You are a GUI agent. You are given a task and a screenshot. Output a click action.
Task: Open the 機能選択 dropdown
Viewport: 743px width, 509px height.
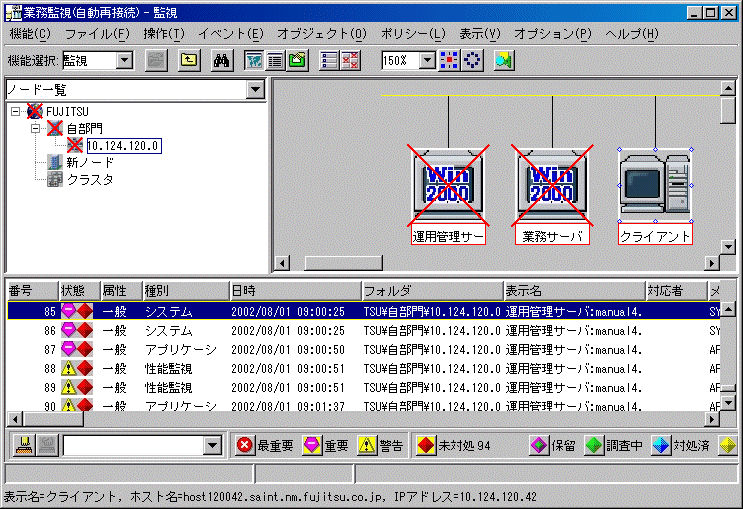pos(125,61)
